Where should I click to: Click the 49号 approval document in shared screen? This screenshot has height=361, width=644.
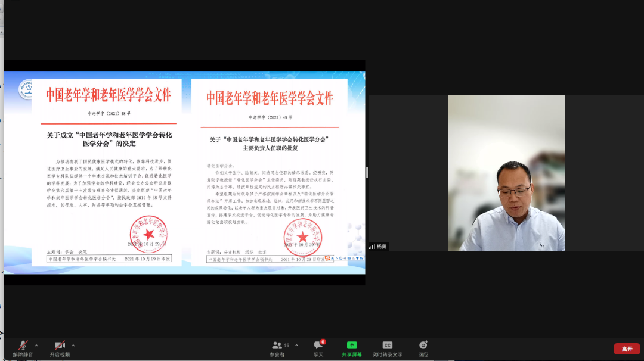[270, 173]
